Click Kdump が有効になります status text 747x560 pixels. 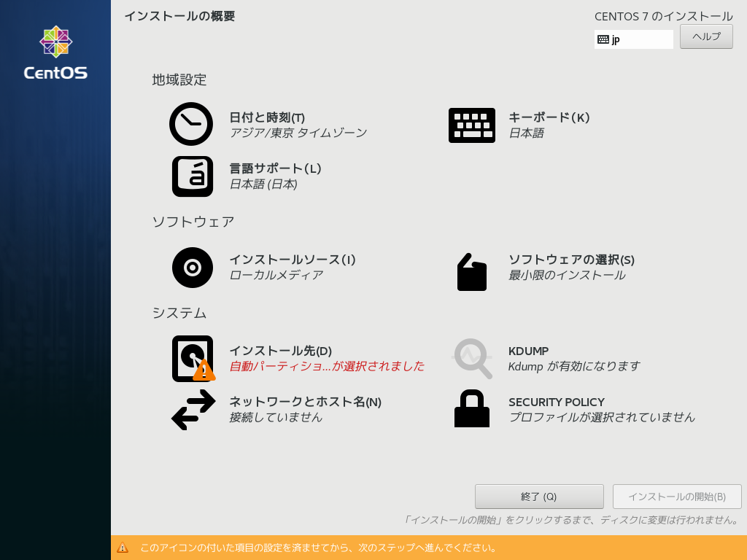[574, 366]
